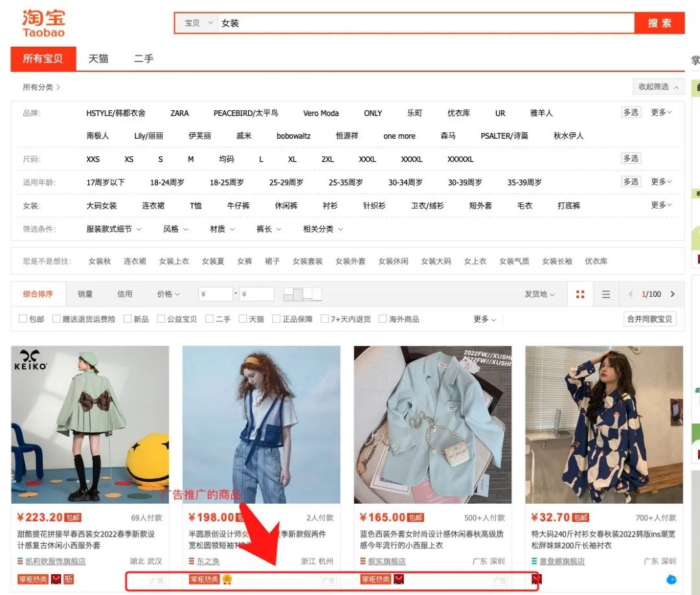This screenshot has width=700, height=595.
Task: Open 凯莉欧服饰旗舰店 shop link
Action: coord(55,561)
